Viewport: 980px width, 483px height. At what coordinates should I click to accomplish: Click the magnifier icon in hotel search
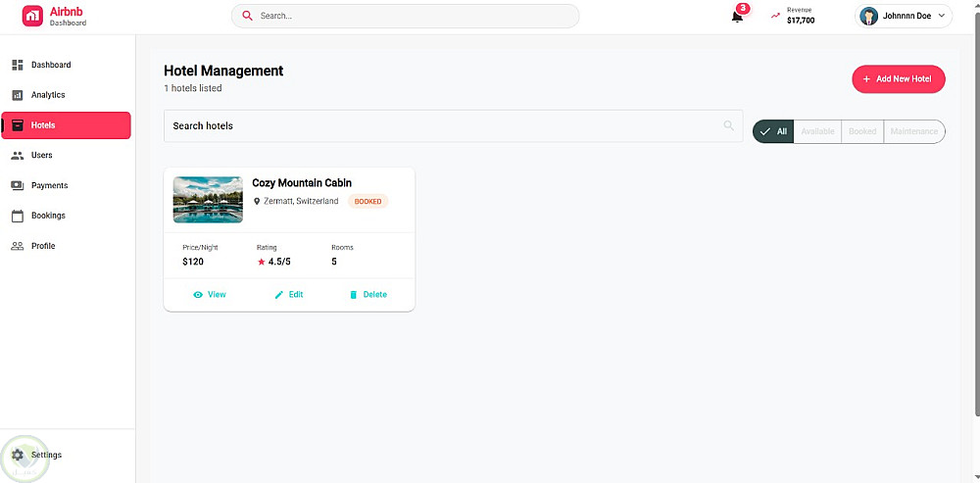click(x=728, y=125)
